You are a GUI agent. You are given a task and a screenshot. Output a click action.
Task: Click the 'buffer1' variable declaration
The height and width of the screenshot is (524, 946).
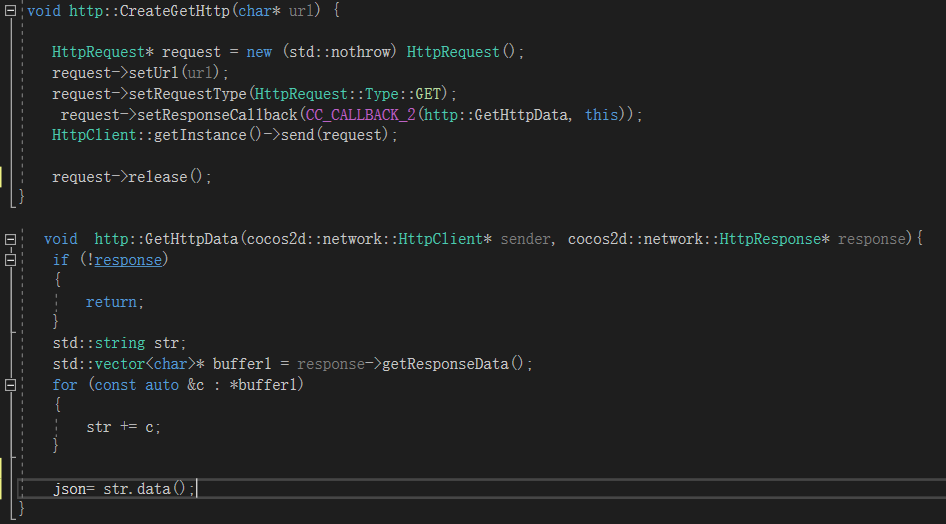pyautogui.click(x=242, y=364)
